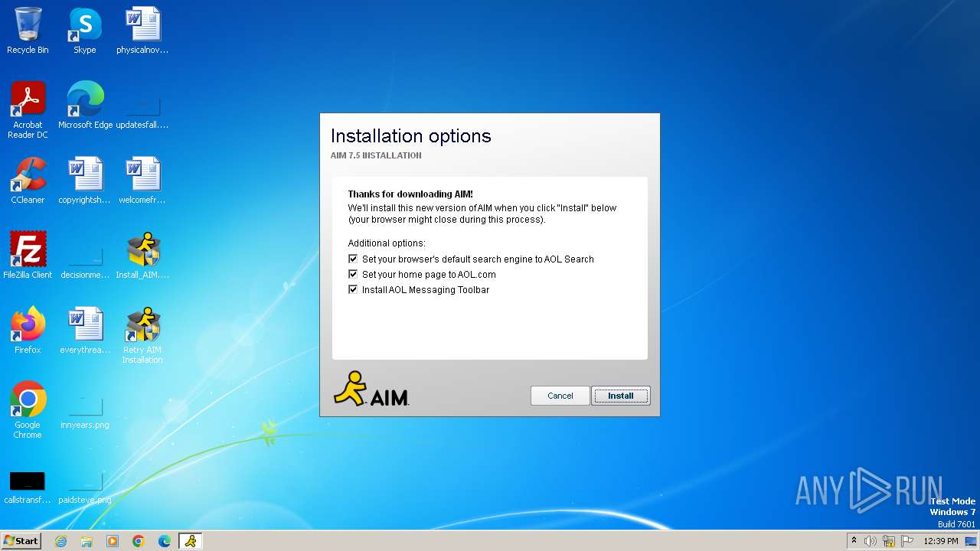Select the physicalnov Word document icon
Screen dimensions: 980x551
[x=142, y=31]
